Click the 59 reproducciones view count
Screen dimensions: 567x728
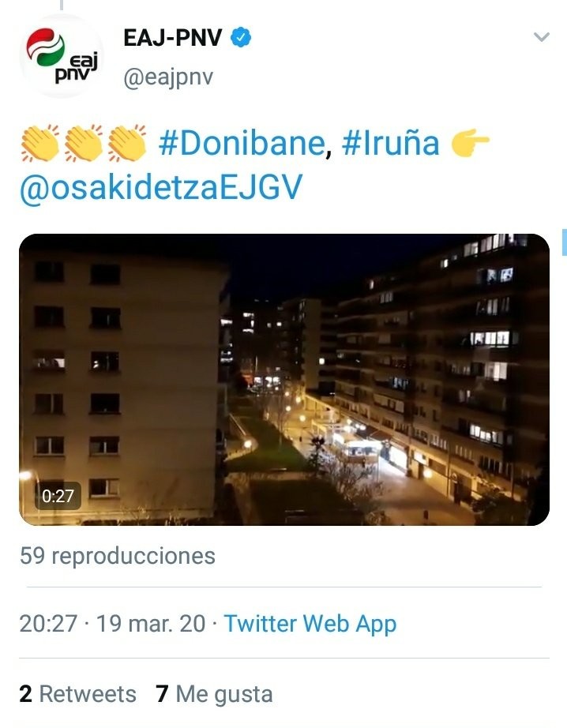118,556
